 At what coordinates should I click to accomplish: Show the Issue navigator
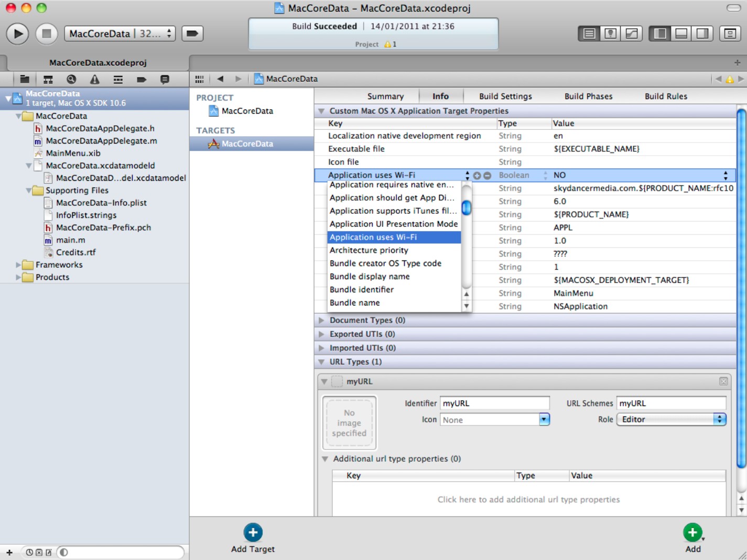point(94,79)
